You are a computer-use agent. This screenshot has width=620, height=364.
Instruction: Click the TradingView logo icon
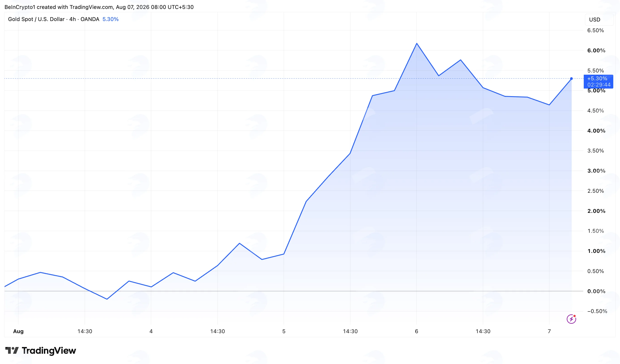pos(12,350)
